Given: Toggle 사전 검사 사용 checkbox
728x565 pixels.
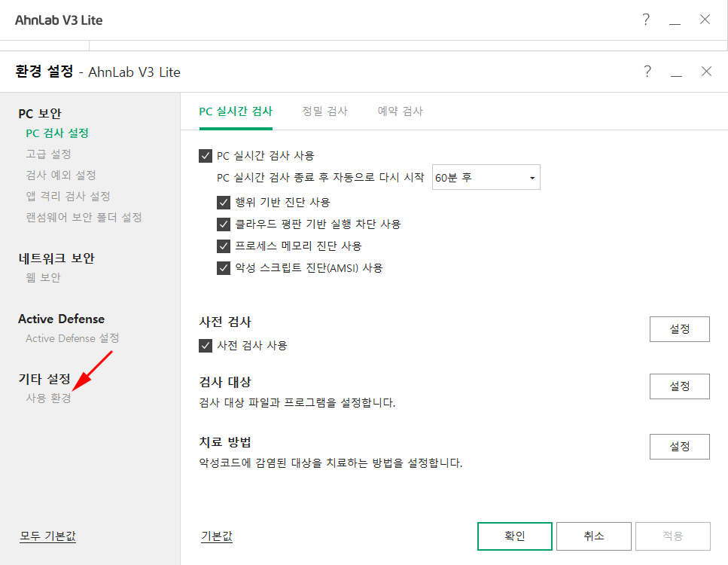Looking at the screenshot, I should [206, 346].
